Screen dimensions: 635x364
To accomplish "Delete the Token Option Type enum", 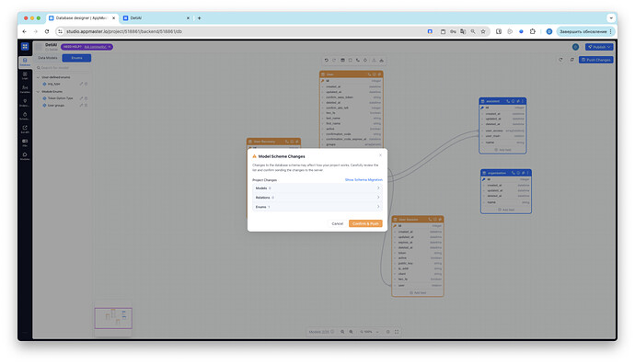I will [86, 98].
